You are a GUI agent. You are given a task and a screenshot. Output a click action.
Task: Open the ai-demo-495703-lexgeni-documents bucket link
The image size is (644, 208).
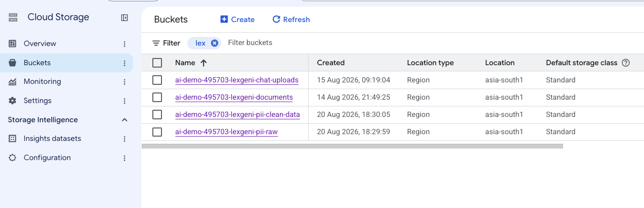coord(234,97)
